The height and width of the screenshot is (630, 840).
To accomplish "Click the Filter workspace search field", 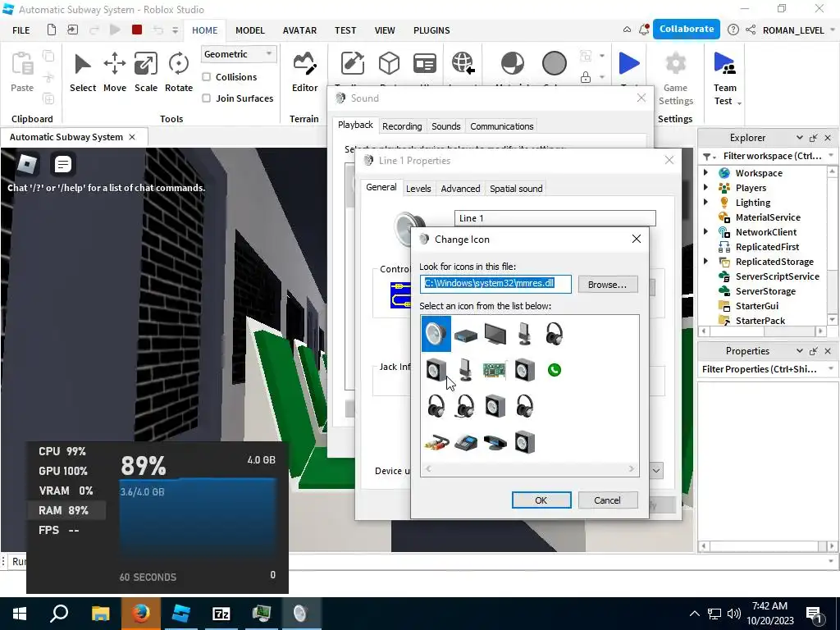I will (772, 156).
